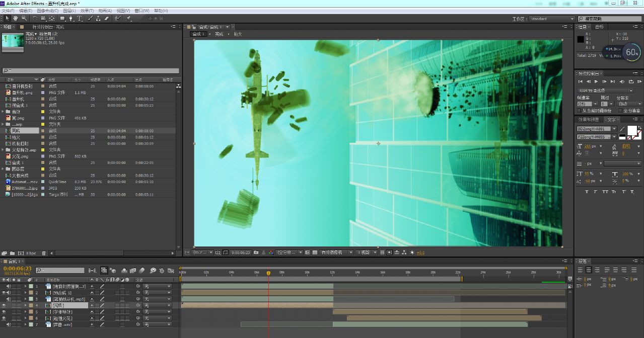The height and width of the screenshot is (338, 644).
Task: Expand layer 4 properties triangle
Action: point(26,305)
